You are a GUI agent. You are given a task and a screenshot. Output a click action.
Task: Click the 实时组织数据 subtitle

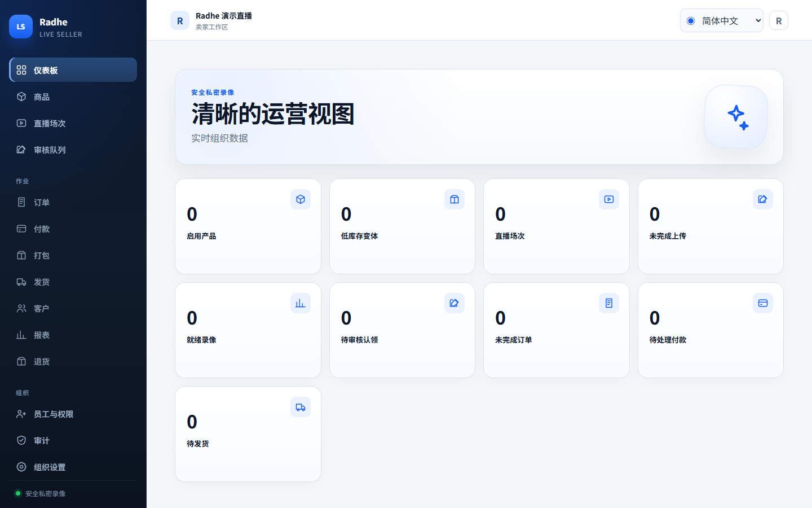coord(220,138)
